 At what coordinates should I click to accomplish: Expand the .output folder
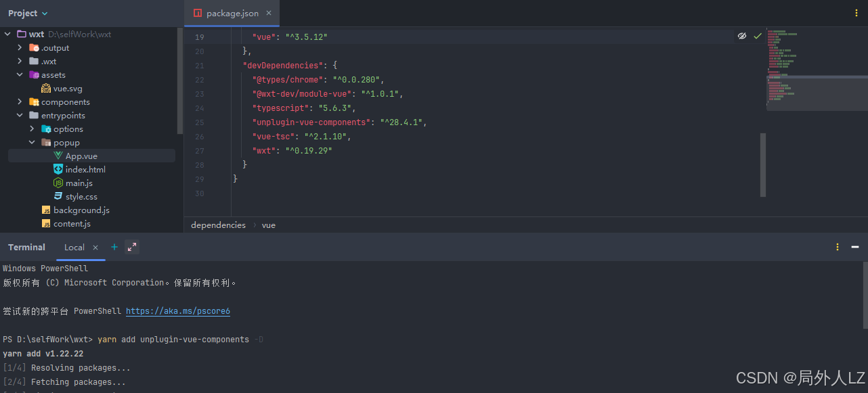point(20,47)
